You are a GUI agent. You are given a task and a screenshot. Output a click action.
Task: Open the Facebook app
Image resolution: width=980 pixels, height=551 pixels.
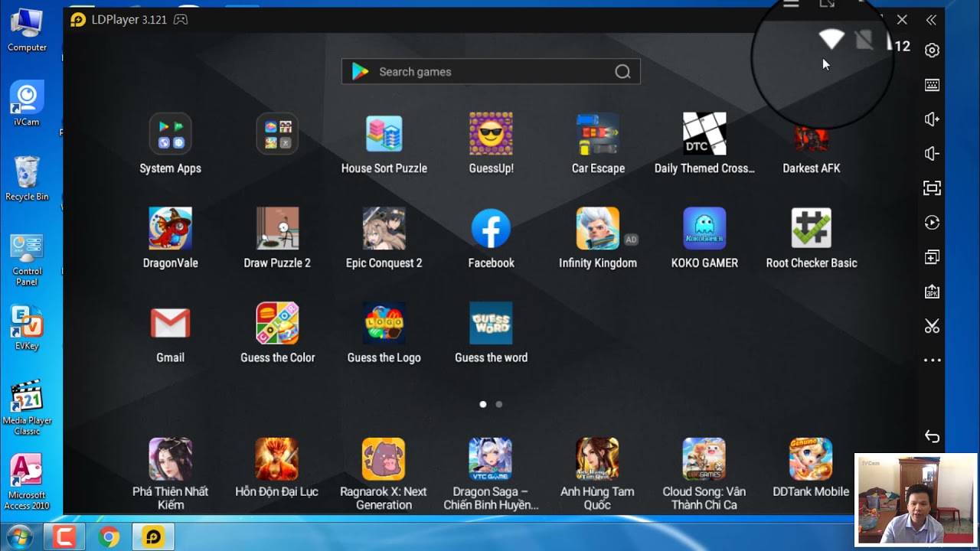coord(491,228)
